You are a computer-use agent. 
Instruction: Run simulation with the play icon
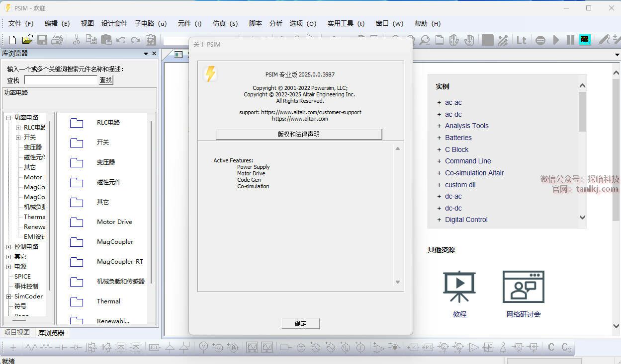(x=556, y=40)
